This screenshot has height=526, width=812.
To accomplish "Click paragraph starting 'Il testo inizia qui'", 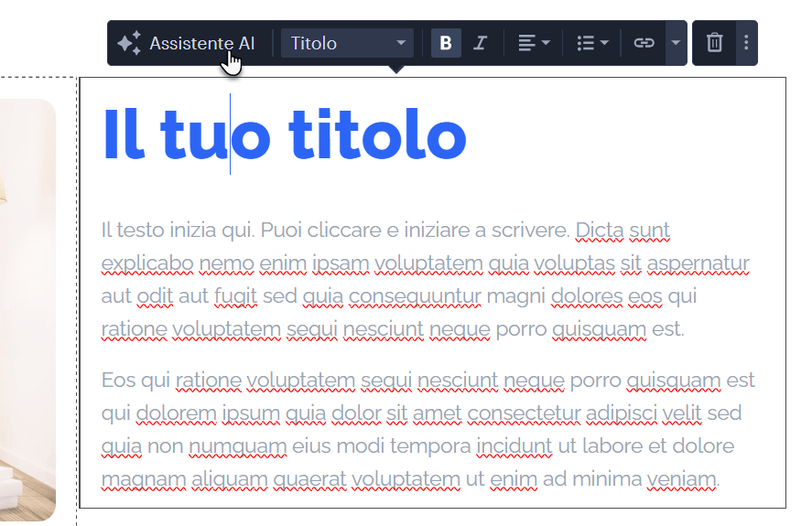I will click(426, 280).
